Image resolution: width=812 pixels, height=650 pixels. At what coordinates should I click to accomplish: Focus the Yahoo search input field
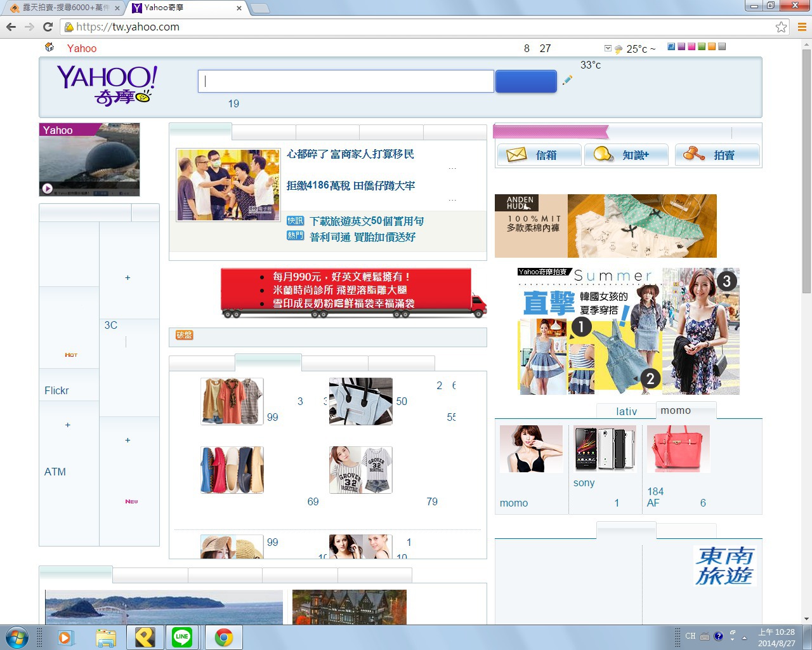[x=346, y=81]
